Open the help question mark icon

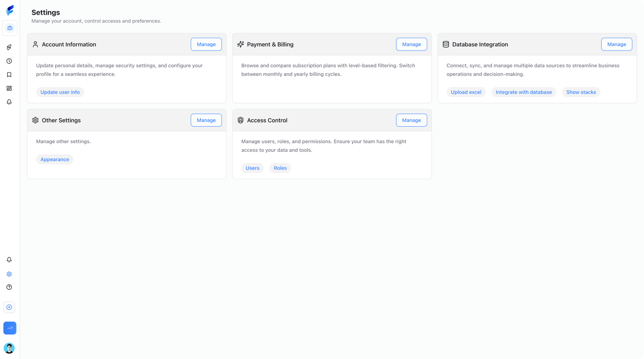pos(9,287)
